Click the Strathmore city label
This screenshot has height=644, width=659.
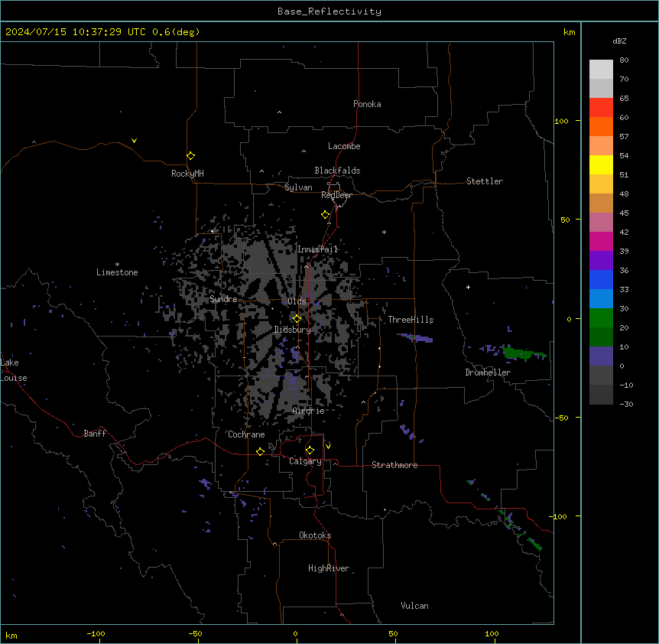click(x=394, y=465)
